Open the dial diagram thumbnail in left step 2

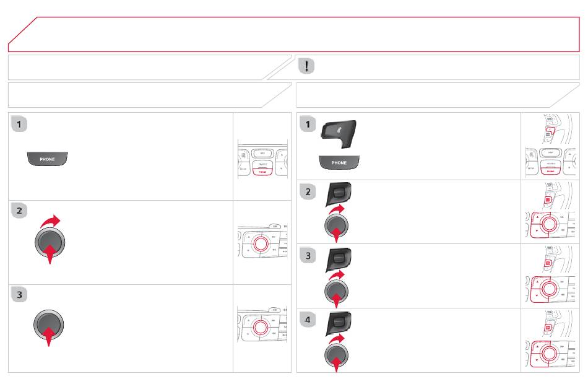(x=262, y=242)
